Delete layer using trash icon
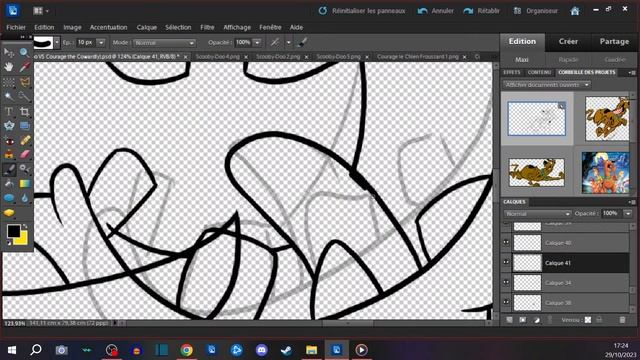Viewport: 640px width, 360px height. click(x=622, y=320)
